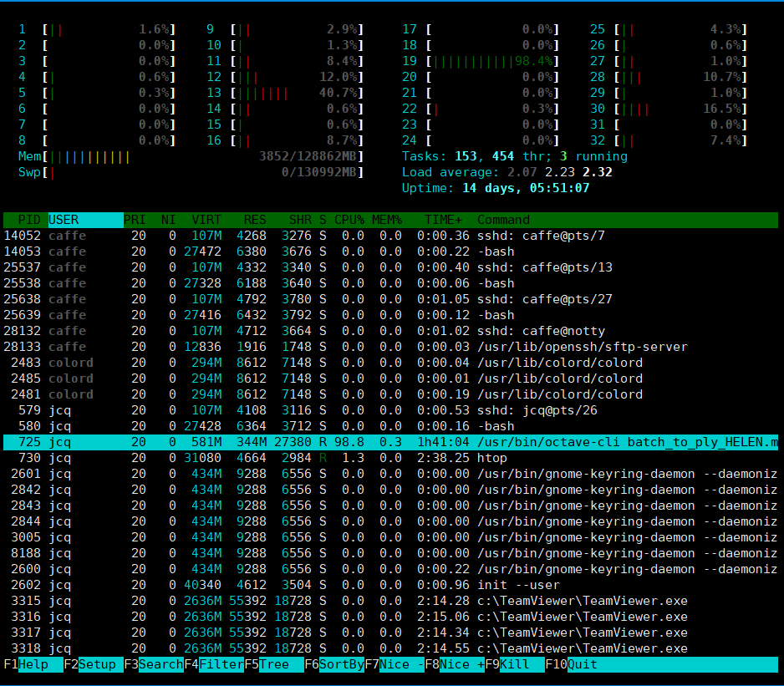The image size is (784, 686).
Task: Activate Search in the function bar
Action: coord(161,664)
